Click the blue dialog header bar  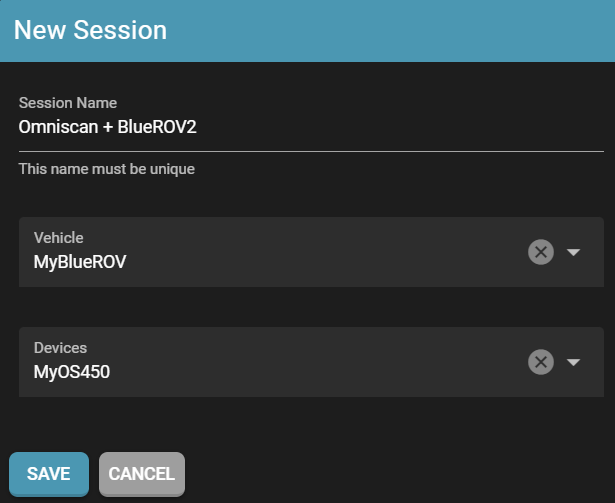(400, 30)
